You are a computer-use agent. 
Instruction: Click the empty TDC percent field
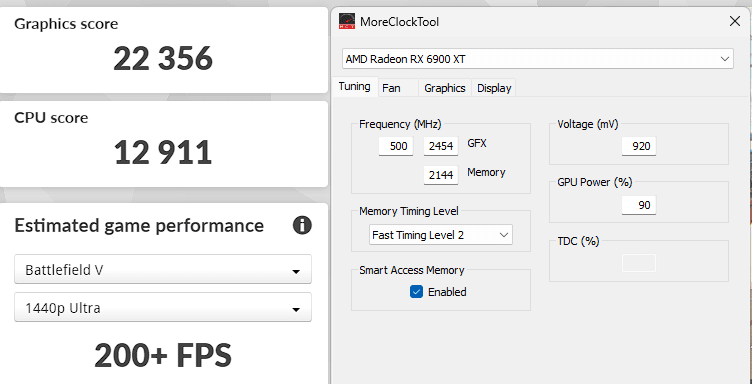click(639, 263)
